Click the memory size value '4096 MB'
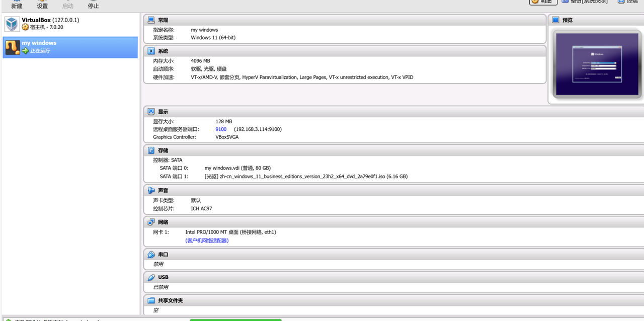 point(200,61)
